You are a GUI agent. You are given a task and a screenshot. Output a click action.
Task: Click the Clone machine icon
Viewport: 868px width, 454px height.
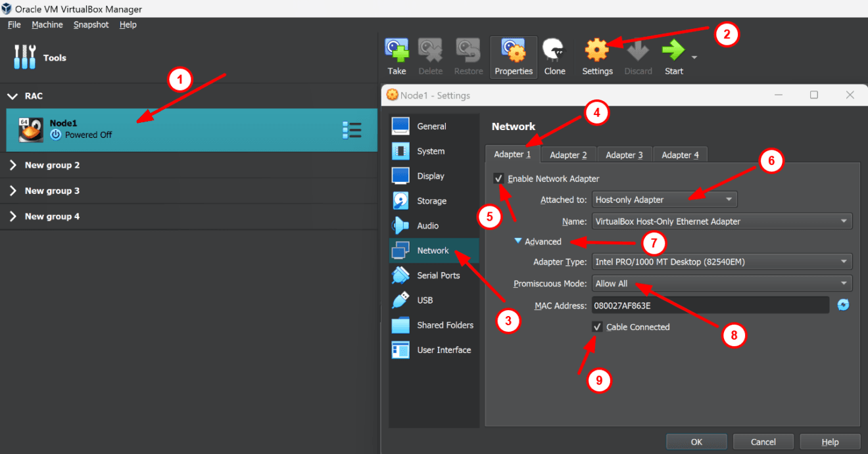pyautogui.click(x=554, y=57)
